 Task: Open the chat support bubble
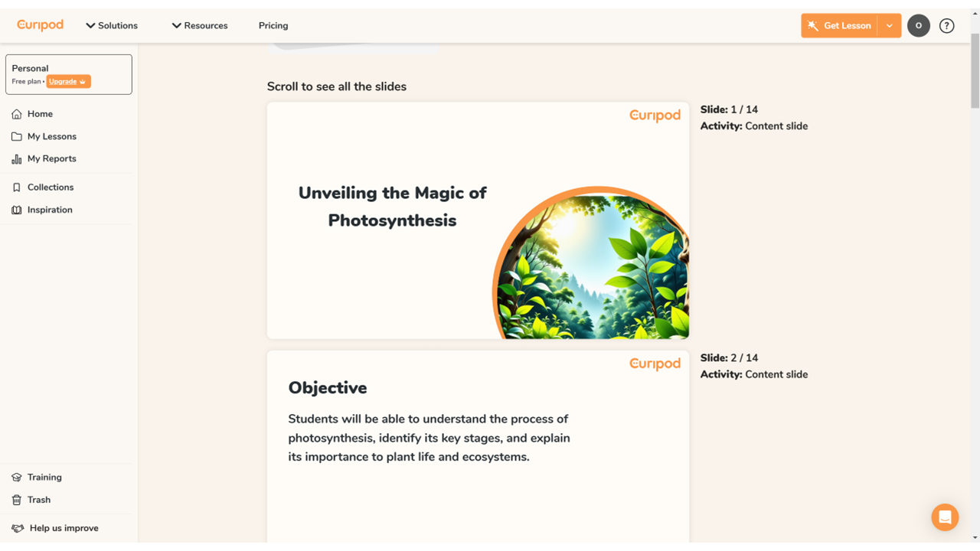[x=945, y=517]
